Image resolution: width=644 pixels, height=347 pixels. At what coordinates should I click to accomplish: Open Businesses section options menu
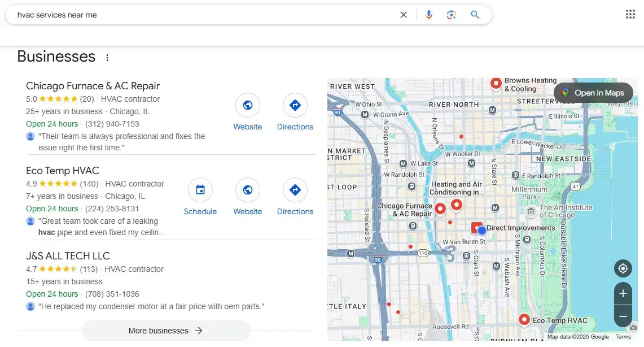107,58
